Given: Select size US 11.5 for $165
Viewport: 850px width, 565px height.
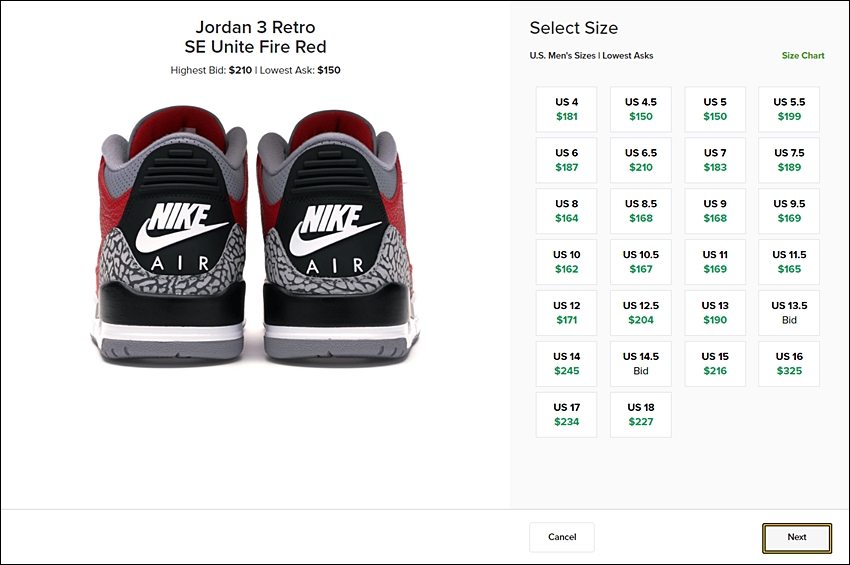Looking at the screenshot, I should pos(789,262).
